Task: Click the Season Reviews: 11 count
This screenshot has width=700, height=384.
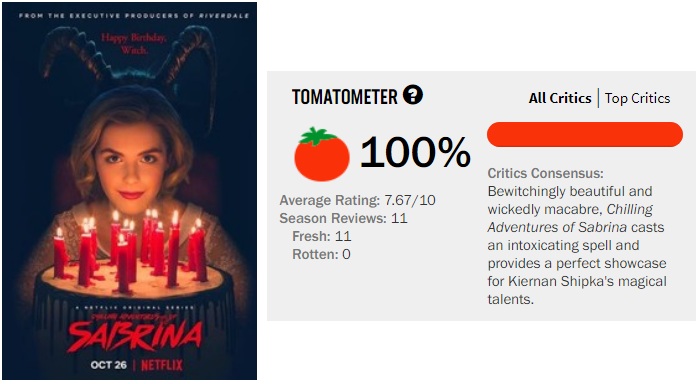Action: click(x=343, y=218)
